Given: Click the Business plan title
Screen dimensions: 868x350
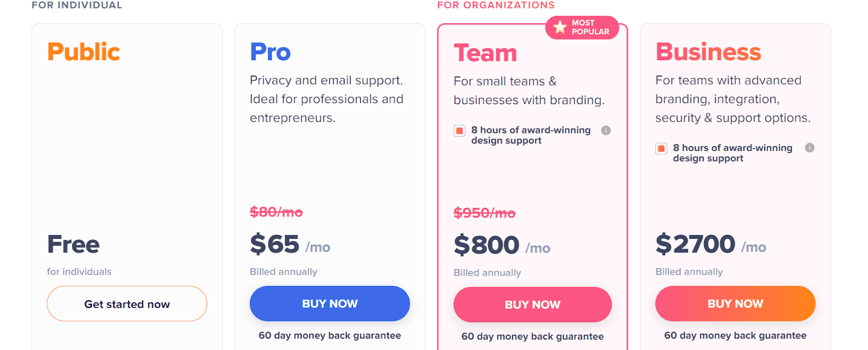Looking at the screenshot, I should (708, 52).
